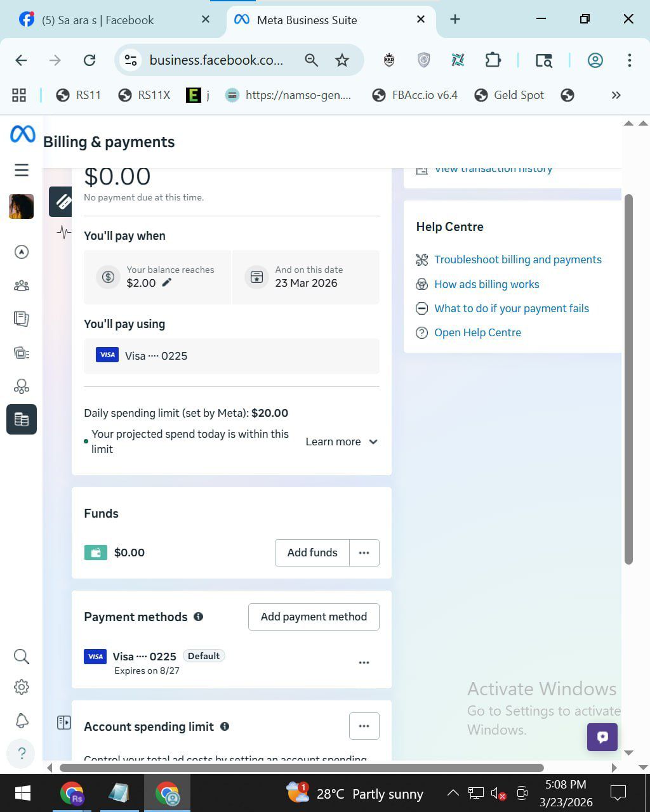Select the Meta Business Suite tab

330,20
